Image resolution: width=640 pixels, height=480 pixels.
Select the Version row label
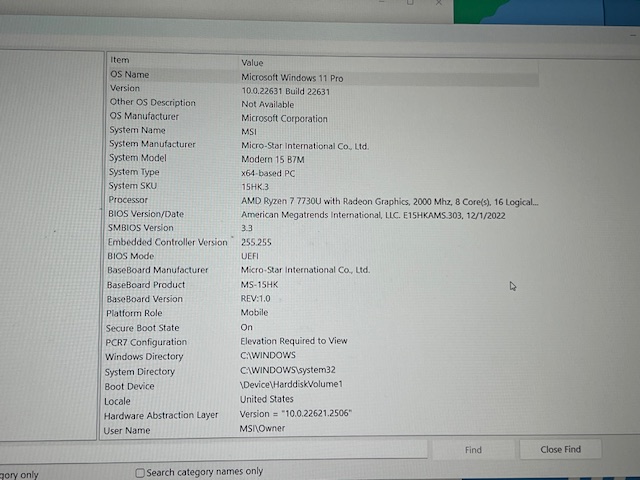125,88
